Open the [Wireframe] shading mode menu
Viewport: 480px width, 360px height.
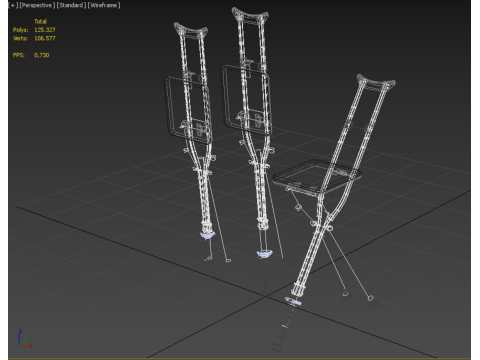click(104, 5)
